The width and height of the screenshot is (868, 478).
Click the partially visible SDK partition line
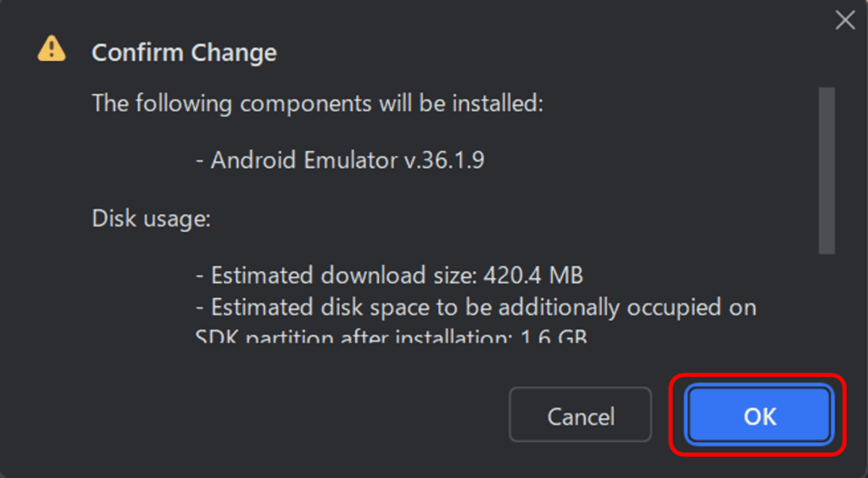[x=391, y=336]
